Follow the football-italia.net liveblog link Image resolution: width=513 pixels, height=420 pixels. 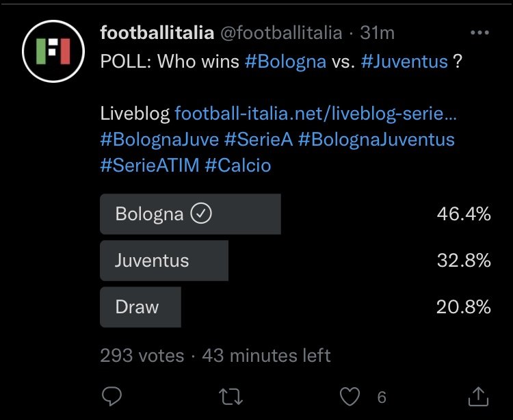(x=315, y=114)
